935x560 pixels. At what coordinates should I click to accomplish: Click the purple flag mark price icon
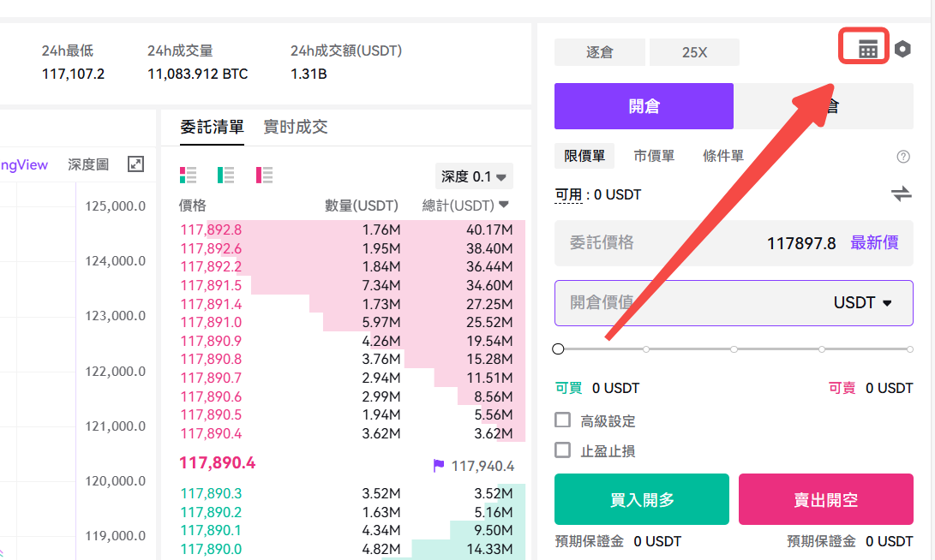tap(438, 465)
